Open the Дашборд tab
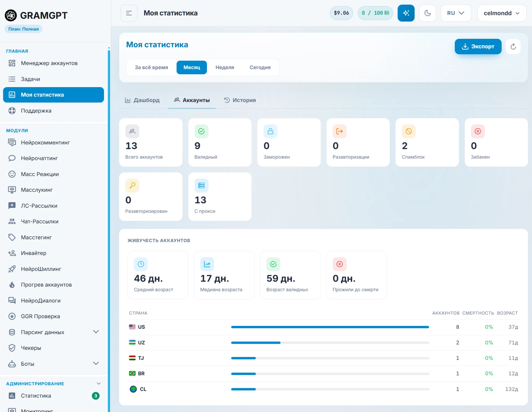 [142, 100]
